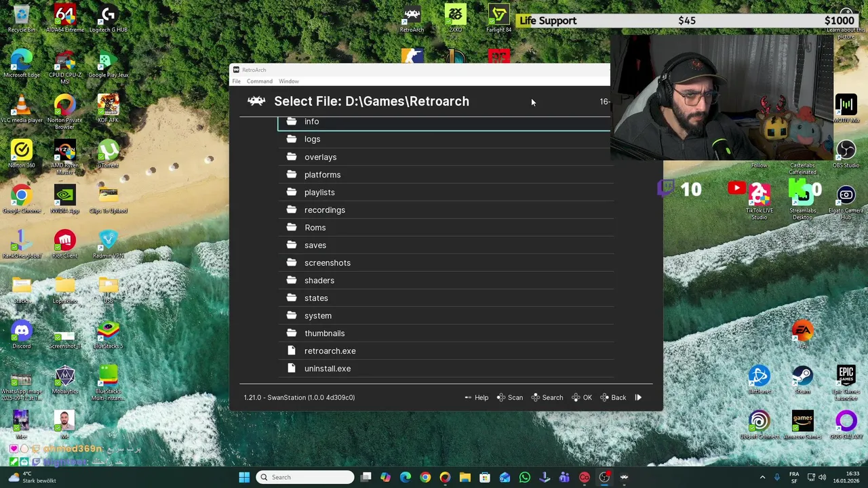This screenshot has height=488, width=868.
Task: Open VLC media player desktop icon
Action: click(x=22, y=109)
